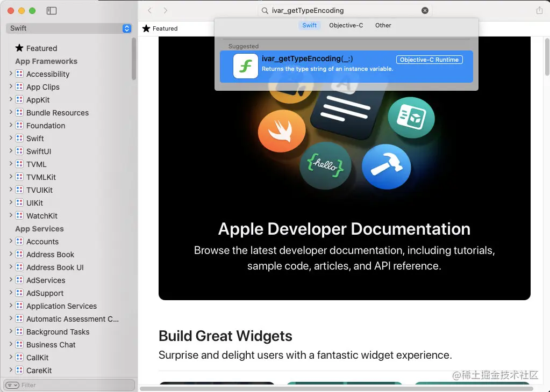The image size is (550, 392).
Task: Open the Featured tab in tab bar
Action: [x=160, y=28]
